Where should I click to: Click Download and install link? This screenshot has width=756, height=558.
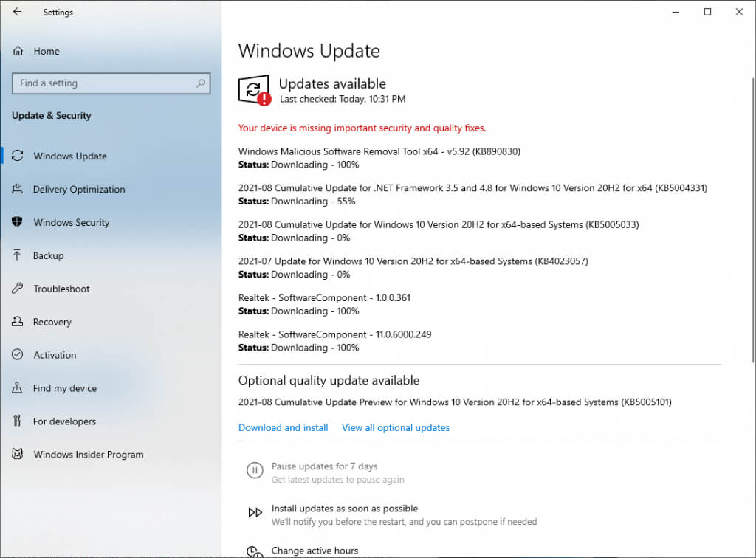[x=283, y=427]
